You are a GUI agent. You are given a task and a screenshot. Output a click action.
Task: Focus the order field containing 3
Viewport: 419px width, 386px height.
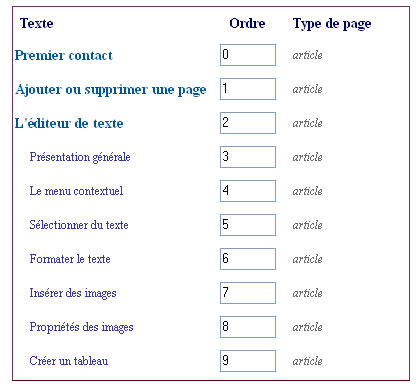(248, 157)
